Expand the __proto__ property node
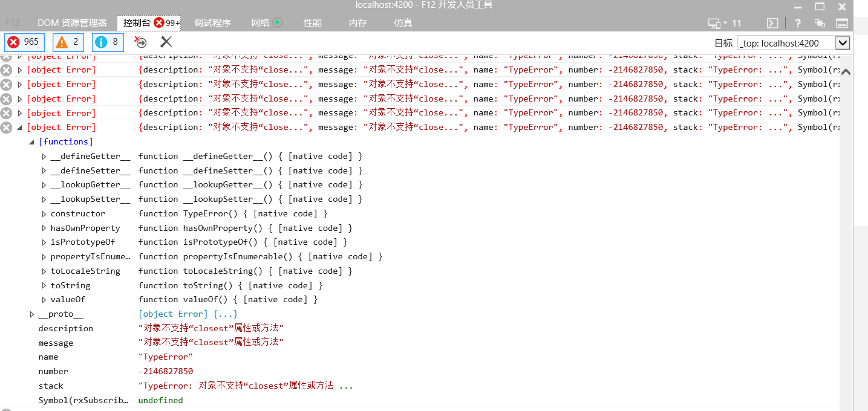This screenshot has width=868, height=411. (x=33, y=314)
